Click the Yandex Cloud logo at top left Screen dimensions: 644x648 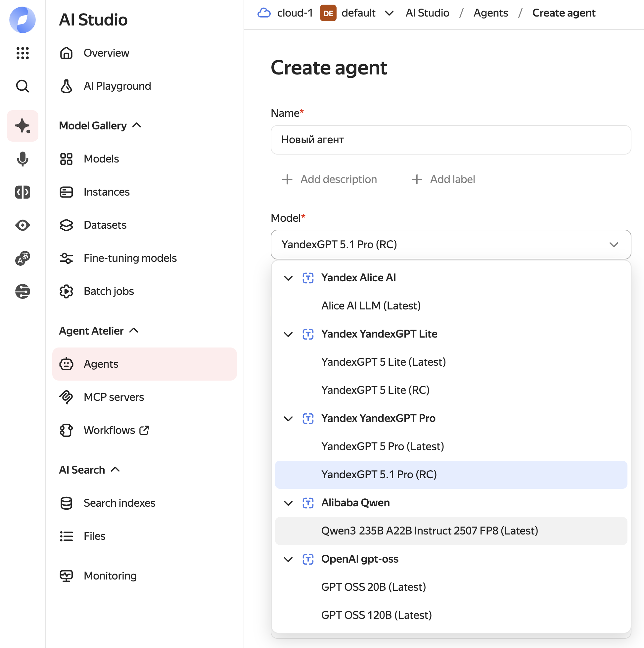tap(23, 20)
